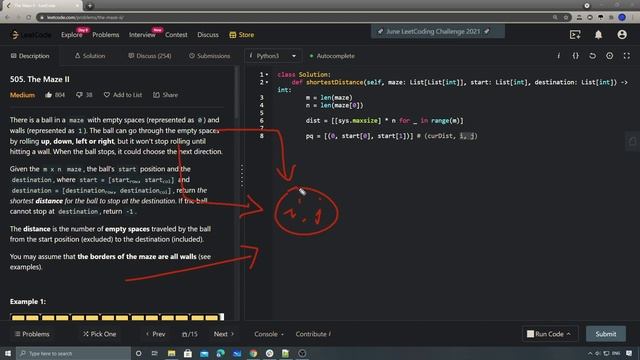Image resolution: width=640 pixels, height=360 pixels.
Task: Open Microsoft Store from the taskbar
Action: (x=188, y=353)
